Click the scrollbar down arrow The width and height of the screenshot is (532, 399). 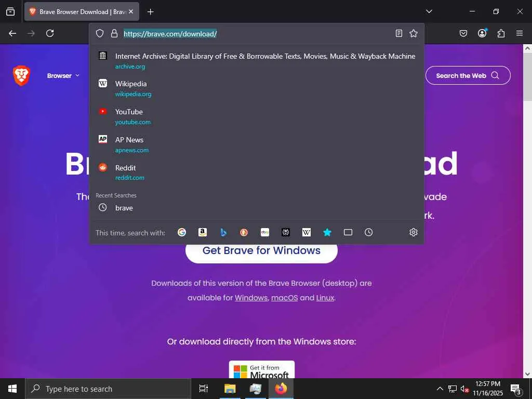point(527,374)
